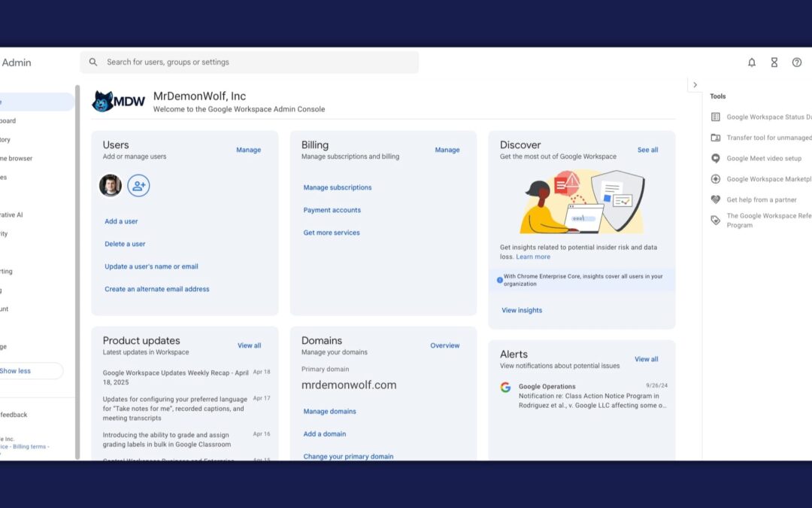
Task: Click the Google Workspace Marketplace icon
Action: (x=716, y=179)
